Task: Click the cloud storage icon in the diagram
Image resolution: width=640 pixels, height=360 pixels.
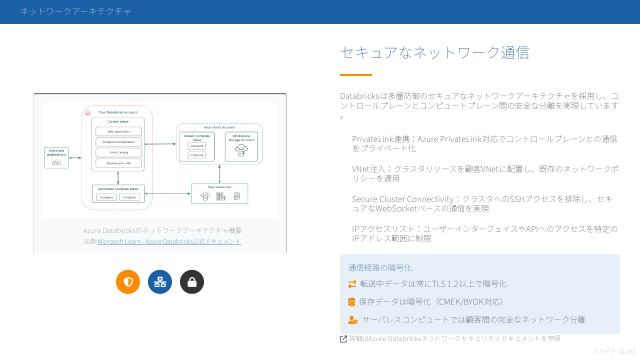Action: coord(241,150)
